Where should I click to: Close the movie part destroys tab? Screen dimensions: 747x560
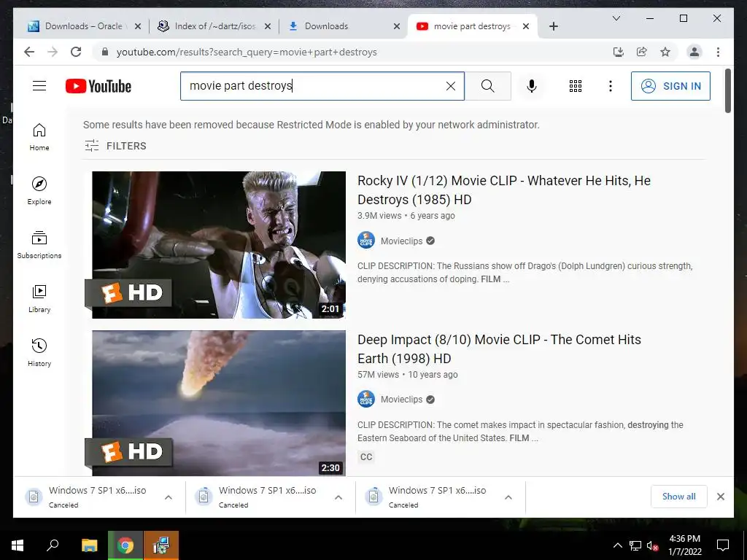coord(526,26)
